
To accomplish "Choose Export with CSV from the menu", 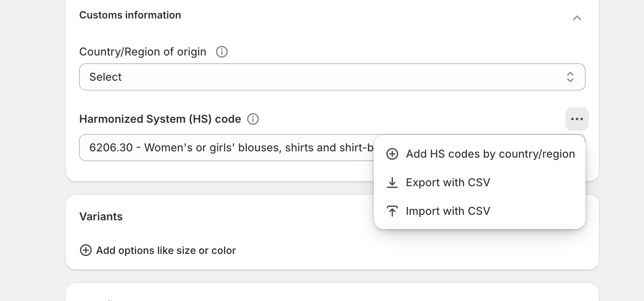I will [x=448, y=182].
